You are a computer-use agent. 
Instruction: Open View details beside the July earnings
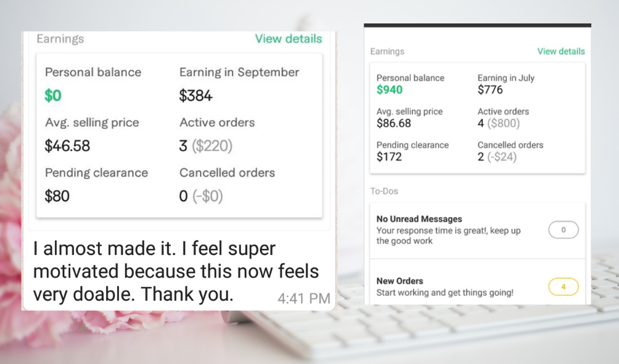(x=560, y=51)
